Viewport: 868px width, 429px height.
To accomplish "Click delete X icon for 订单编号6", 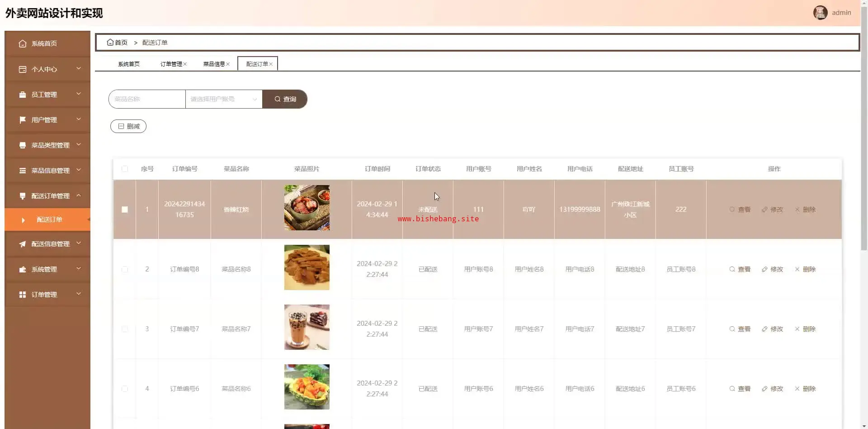I will [797, 389].
